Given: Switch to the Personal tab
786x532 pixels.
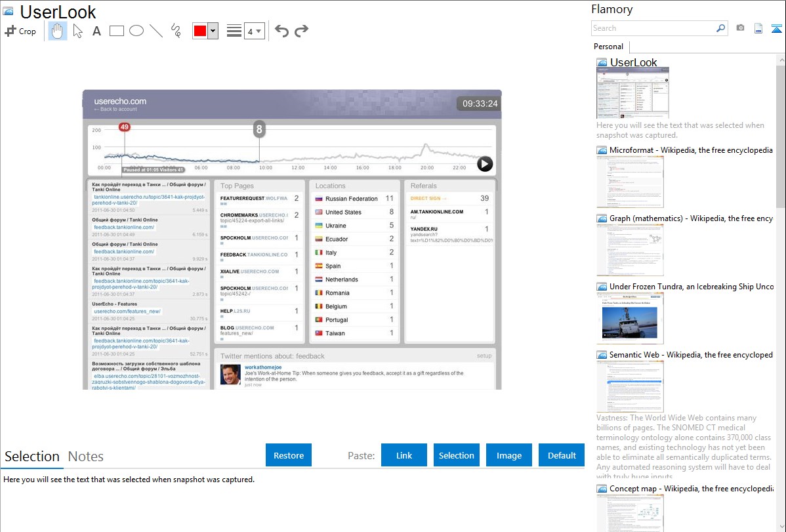Looking at the screenshot, I should click(x=608, y=46).
